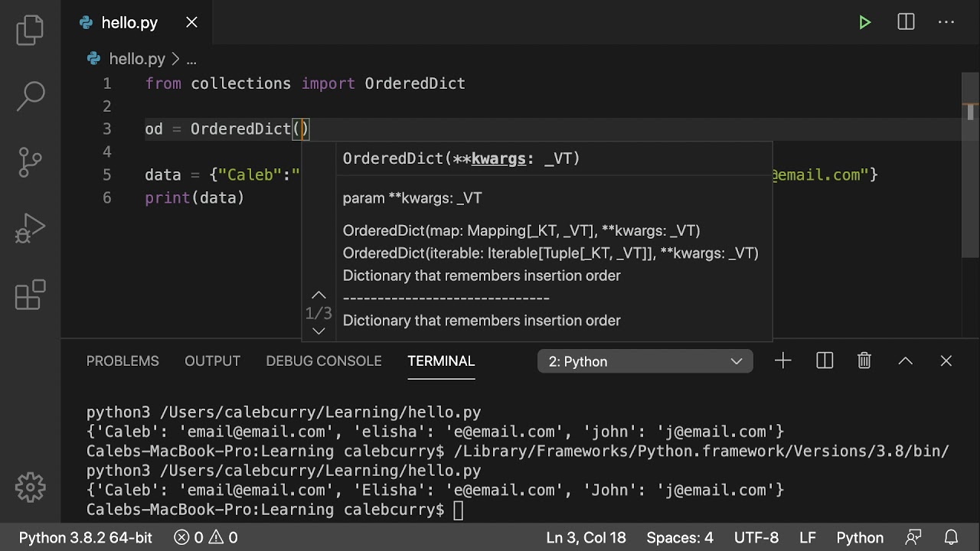This screenshot has height=551, width=980.
Task: Show the previous signature in the hint
Action: click(318, 295)
